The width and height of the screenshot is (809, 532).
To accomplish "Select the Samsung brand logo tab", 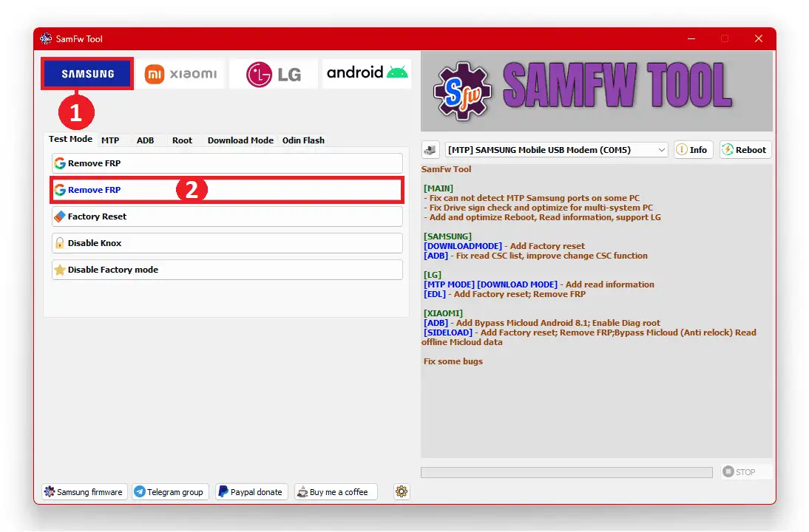I will pyautogui.click(x=87, y=74).
